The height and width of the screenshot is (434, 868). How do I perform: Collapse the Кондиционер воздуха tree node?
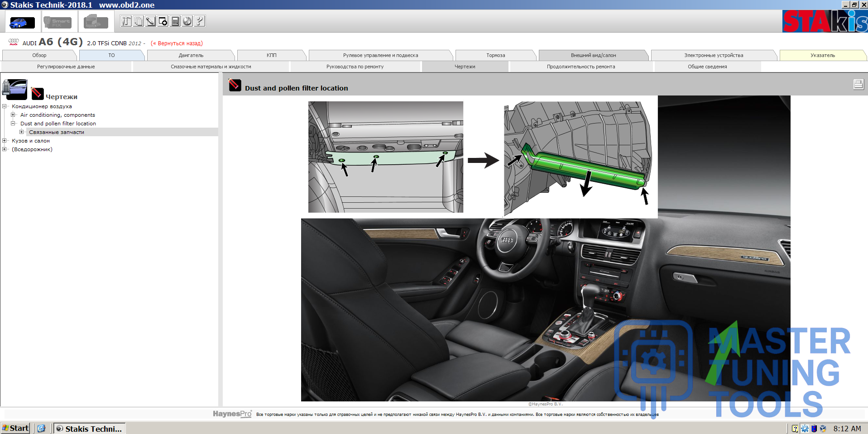pyautogui.click(x=5, y=106)
